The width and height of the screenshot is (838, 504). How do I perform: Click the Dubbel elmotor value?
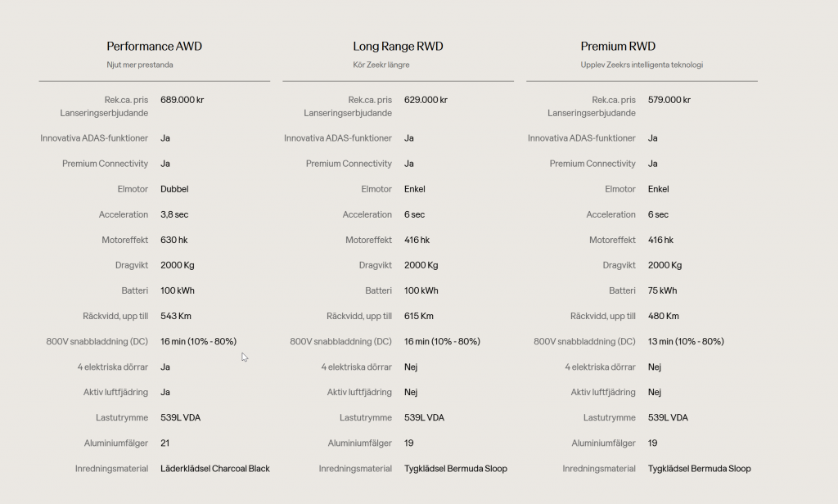[x=174, y=189]
